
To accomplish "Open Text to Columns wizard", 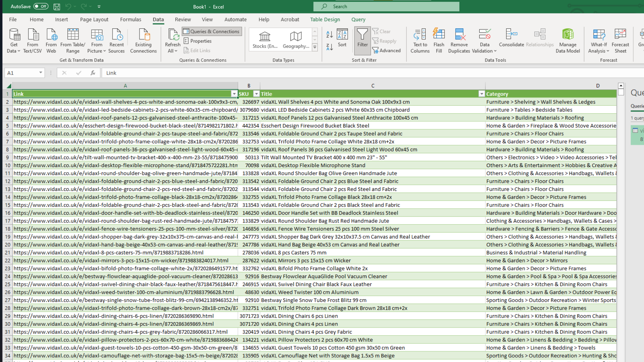I will click(x=420, y=41).
